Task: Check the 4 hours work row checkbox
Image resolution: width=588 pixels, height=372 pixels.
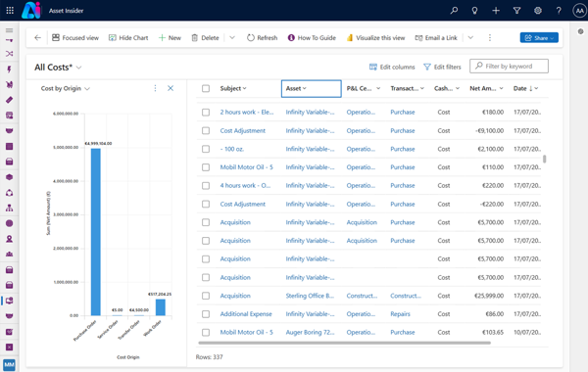Action: point(206,186)
